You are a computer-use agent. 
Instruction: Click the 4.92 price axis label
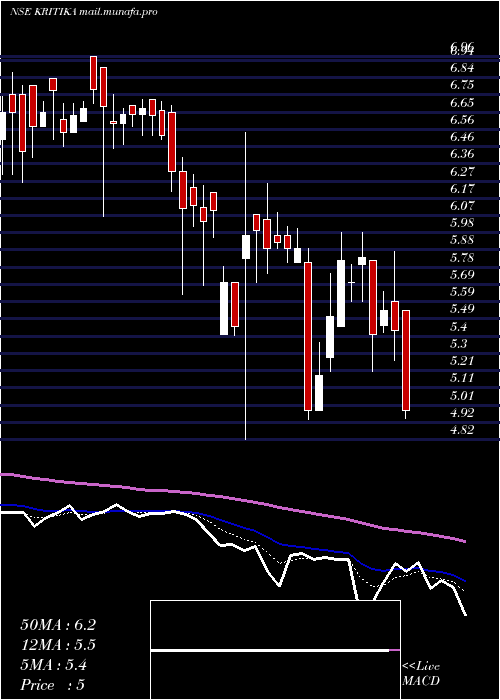[462, 412]
